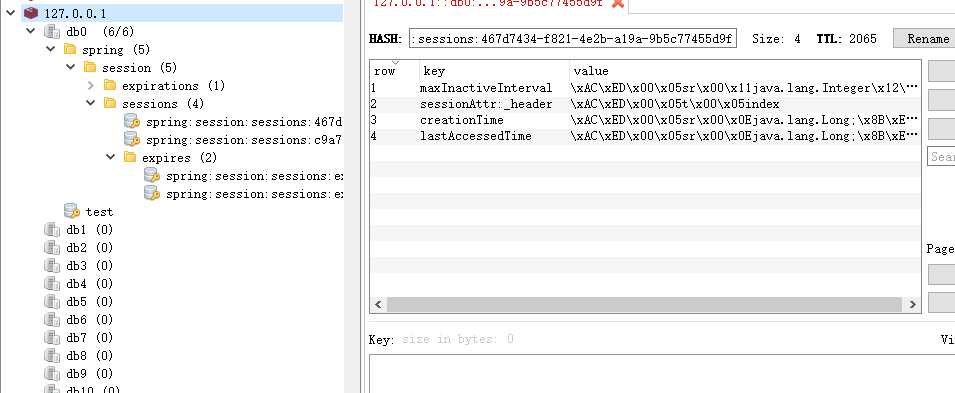The height and width of the screenshot is (393, 955).
Task: Click the key icon of sessions:467d entry
Action: click(x=132, y=121)
